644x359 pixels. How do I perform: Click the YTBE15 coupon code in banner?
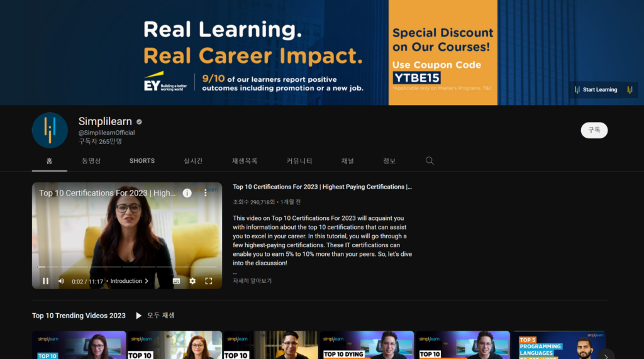(417, 77)
